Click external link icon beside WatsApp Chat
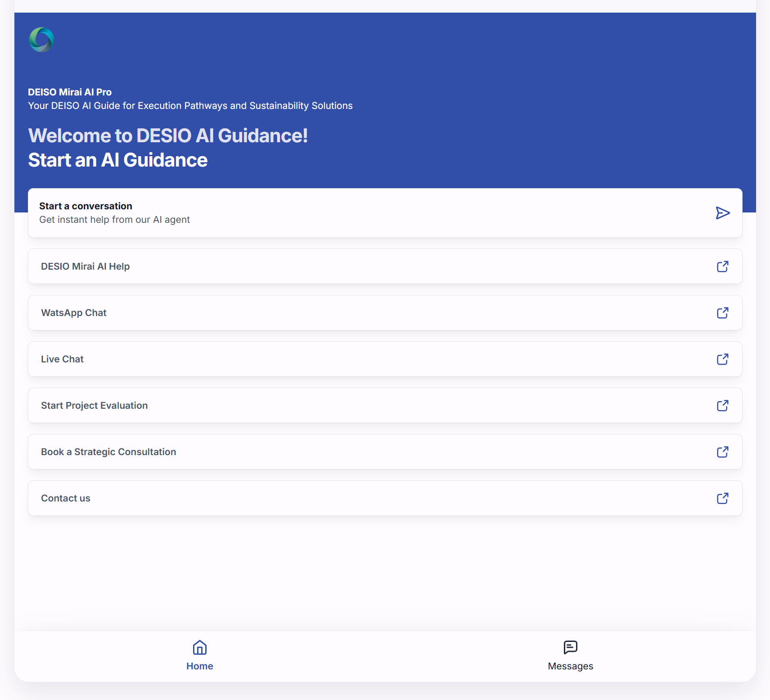Image resolution: width=770 pixels, height=700 pixels. tap(722, 313)
